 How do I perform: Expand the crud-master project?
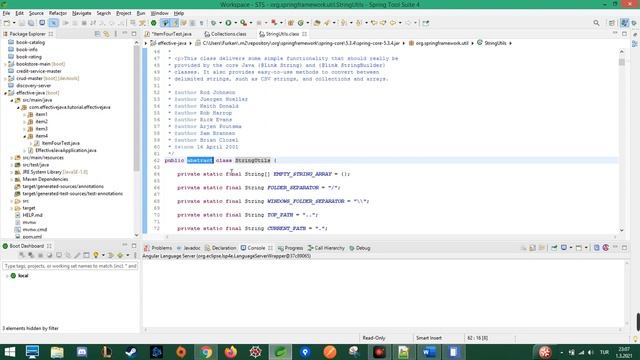coord(5,78)
